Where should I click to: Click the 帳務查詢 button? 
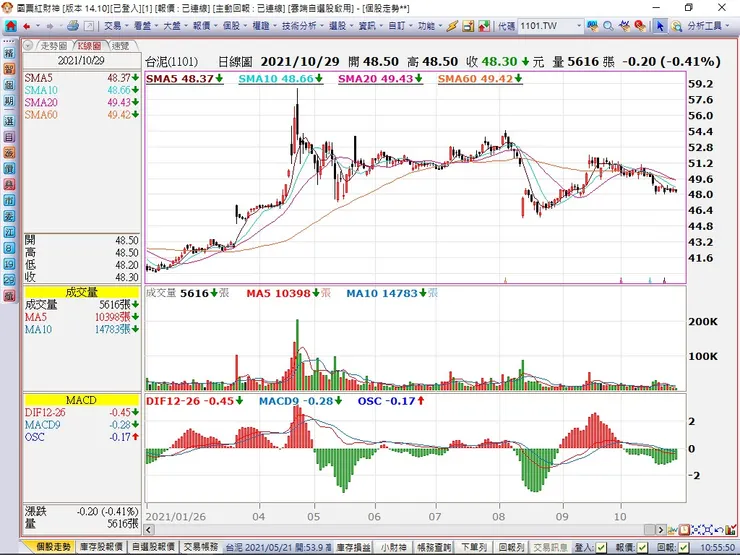(x=434, y=547)
